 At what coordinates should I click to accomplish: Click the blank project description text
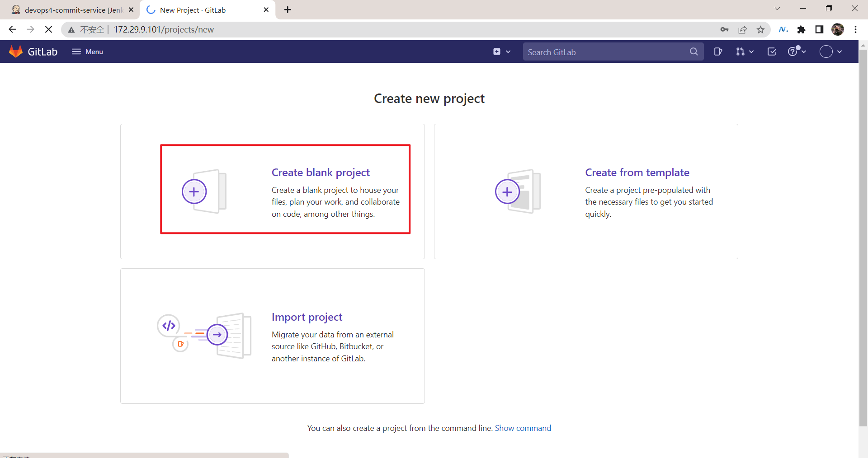click(335, 202)
